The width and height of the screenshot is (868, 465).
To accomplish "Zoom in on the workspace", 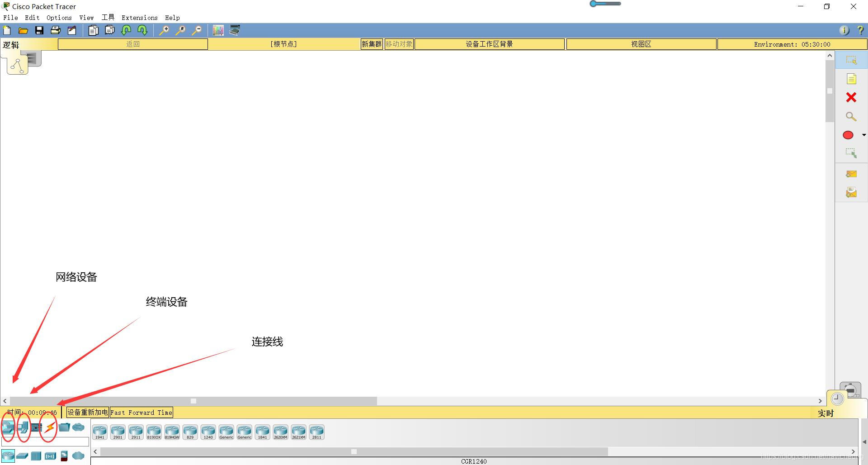I will pyautogui.click(x=164, y=30).
